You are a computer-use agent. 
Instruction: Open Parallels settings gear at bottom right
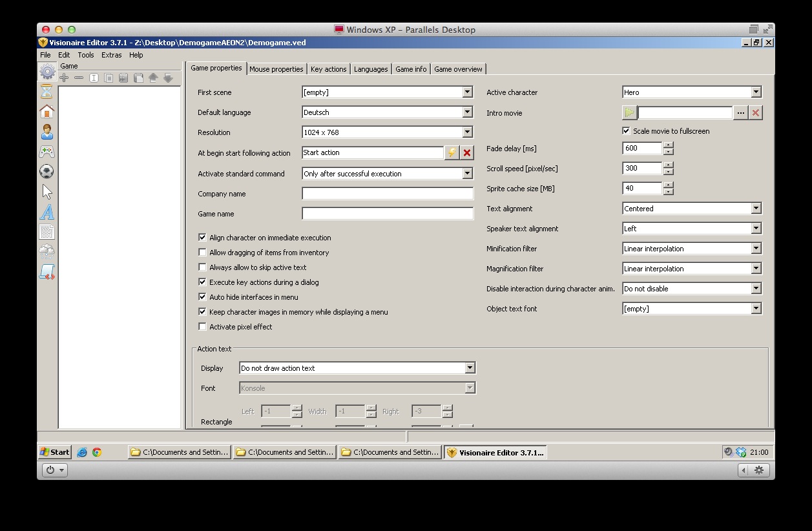pyautogui.click(x=759, y=470)
